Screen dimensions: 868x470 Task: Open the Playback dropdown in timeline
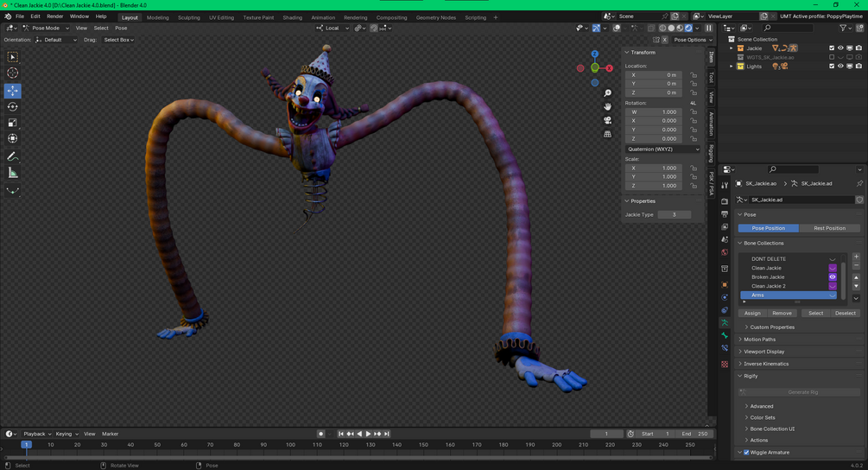tap(36, 434)
